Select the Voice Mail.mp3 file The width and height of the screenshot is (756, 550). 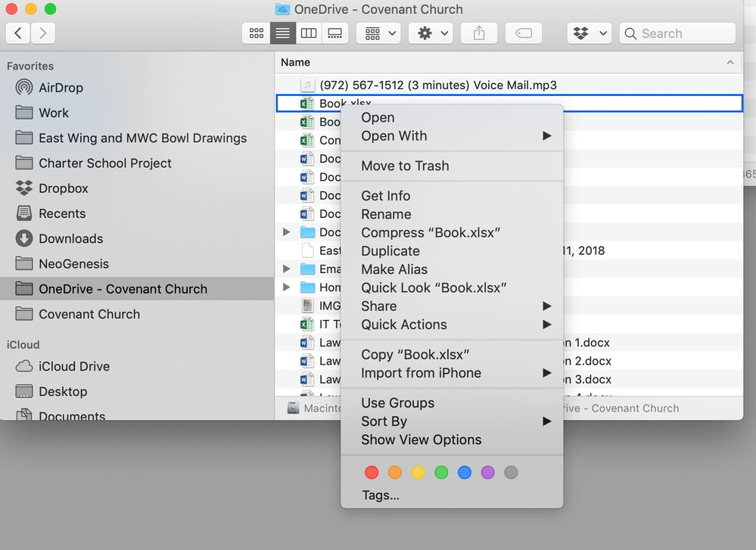509,85
